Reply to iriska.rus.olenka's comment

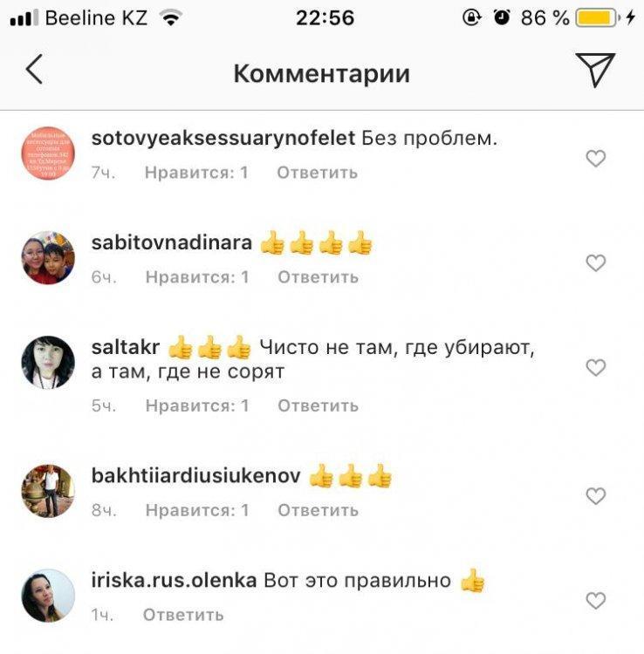183,615
